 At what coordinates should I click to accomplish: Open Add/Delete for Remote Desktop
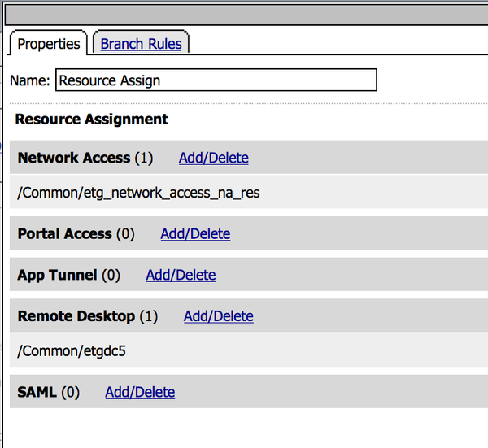(x=218, y=316)
